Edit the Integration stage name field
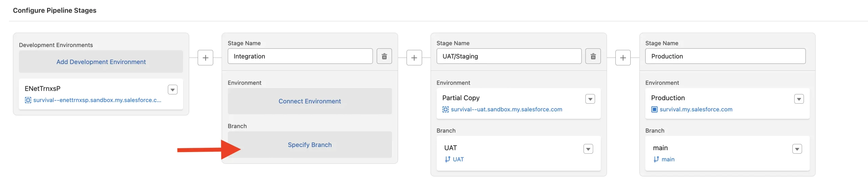 (300, 56)
